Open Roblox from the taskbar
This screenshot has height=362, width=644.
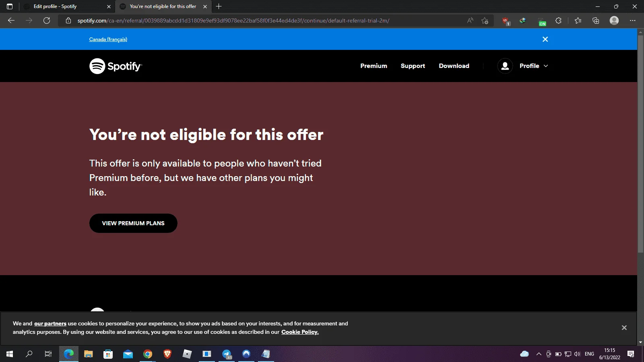point(187,354)
